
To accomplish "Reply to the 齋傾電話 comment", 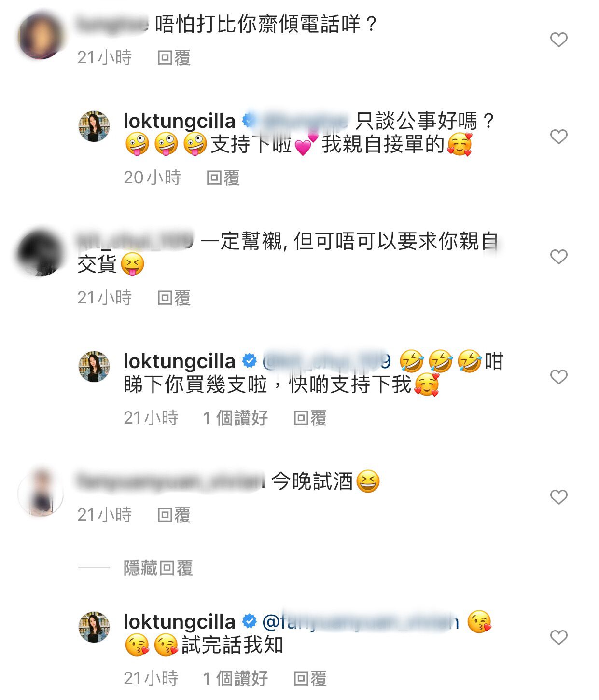I will pyautogui.click(x=174, y=57).
